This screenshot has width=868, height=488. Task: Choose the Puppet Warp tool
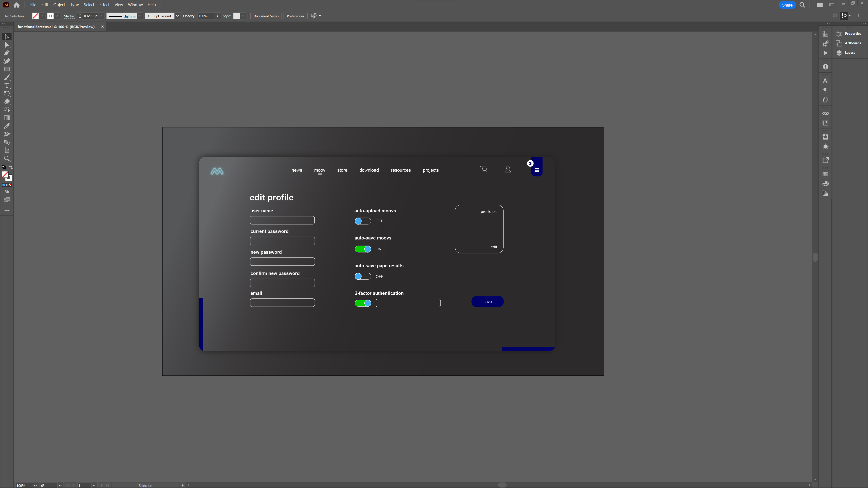click(7, 134)
